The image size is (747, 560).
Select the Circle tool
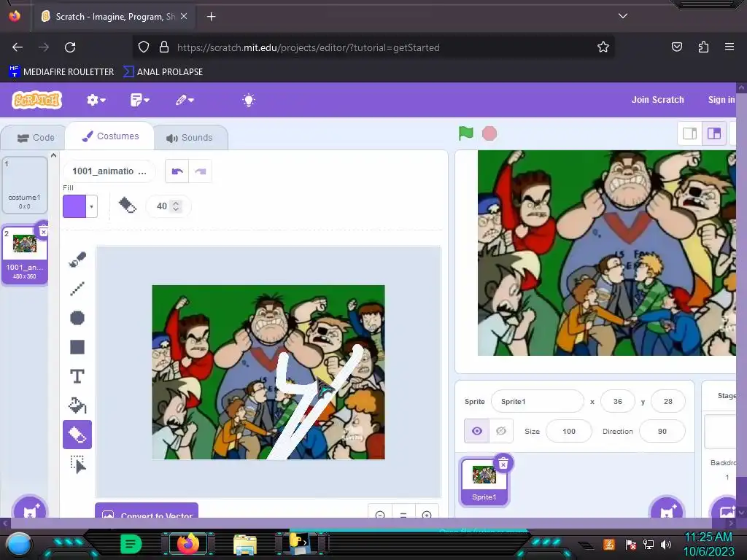(77, 318)
